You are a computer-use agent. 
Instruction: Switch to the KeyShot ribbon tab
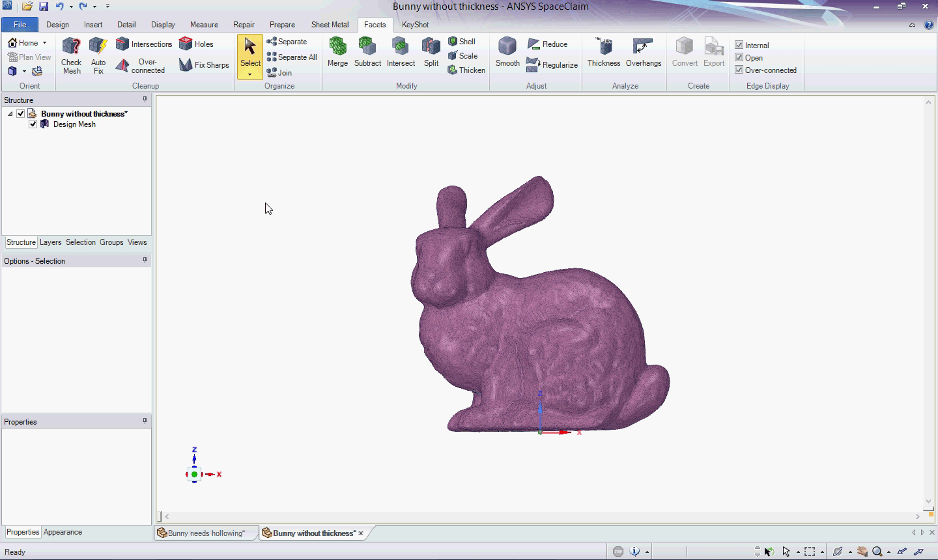(x=415, y=25)
